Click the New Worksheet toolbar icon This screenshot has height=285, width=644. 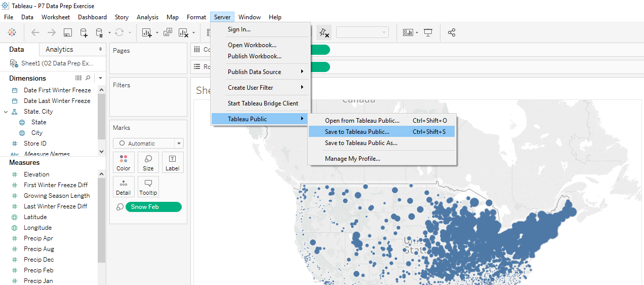coord(147,32)
